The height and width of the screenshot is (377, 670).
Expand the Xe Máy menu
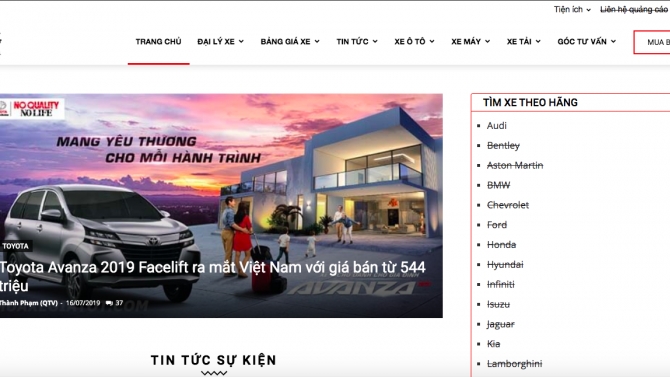tap(470, 41)
